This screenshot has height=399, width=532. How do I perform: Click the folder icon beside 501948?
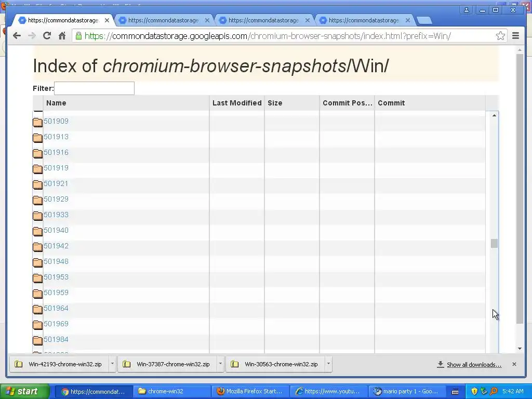click(x=37, y=262)
